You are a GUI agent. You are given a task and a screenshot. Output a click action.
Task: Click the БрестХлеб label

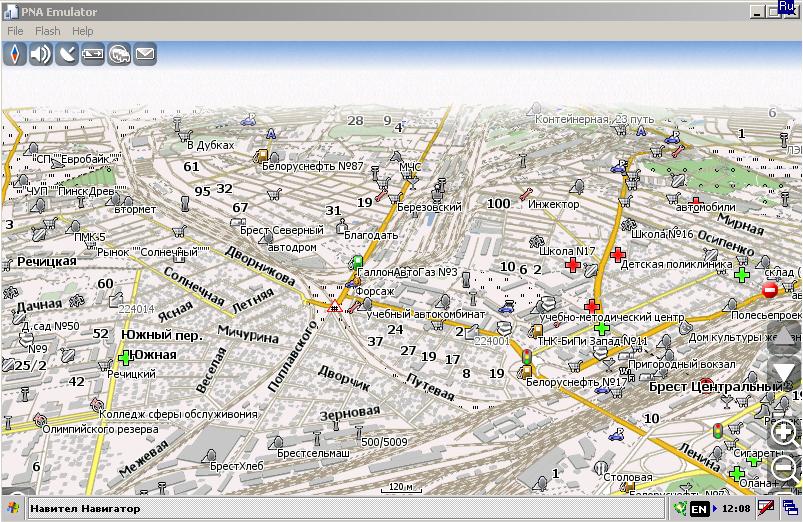237,466
